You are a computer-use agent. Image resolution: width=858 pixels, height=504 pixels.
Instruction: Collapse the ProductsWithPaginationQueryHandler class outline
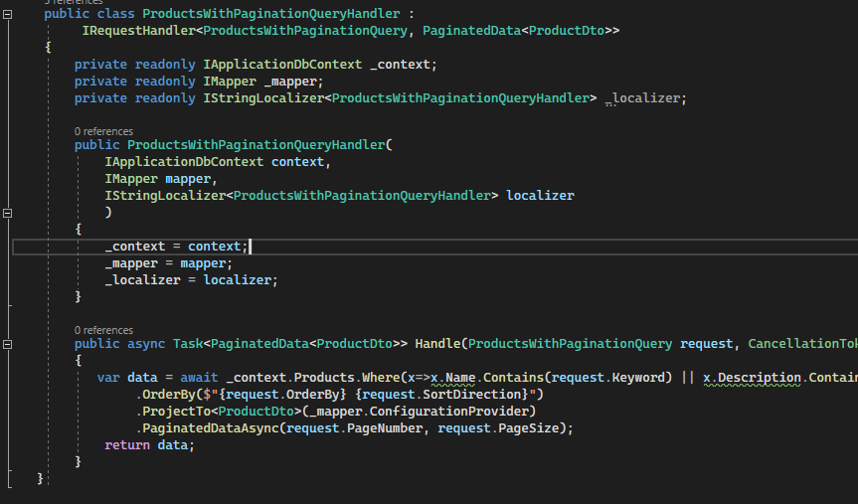[x=8, y=15]
